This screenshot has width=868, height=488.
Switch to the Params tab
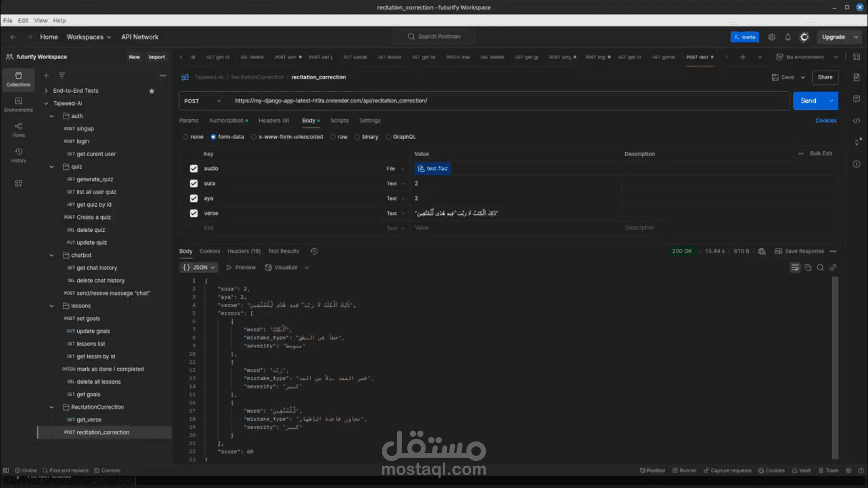[x=189, y=121]
